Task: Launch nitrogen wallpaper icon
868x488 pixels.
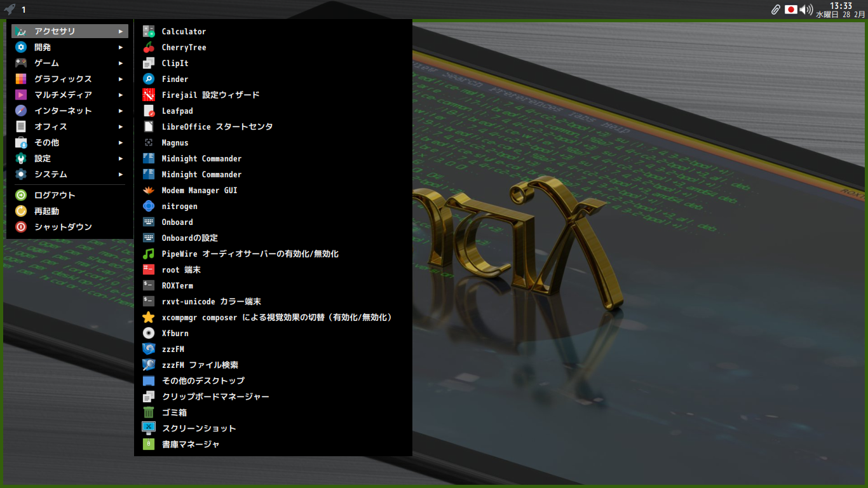Action: coord(149,206)
